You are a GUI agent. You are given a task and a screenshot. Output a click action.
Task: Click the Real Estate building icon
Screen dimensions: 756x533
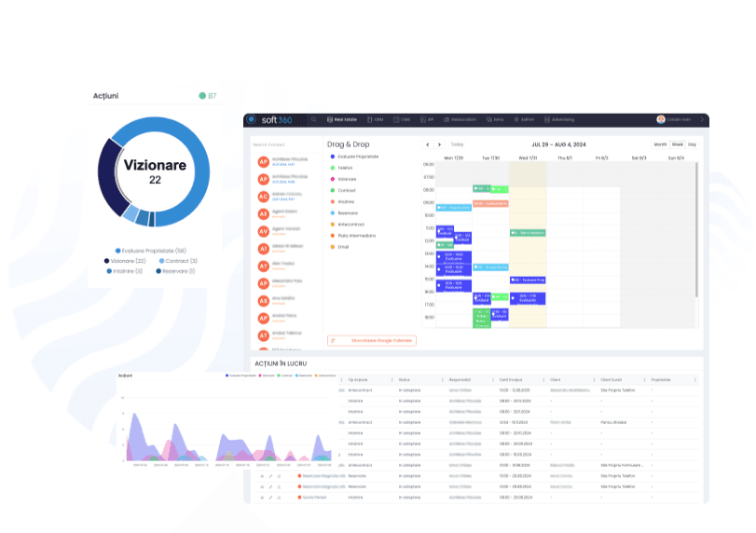[330, 119]
